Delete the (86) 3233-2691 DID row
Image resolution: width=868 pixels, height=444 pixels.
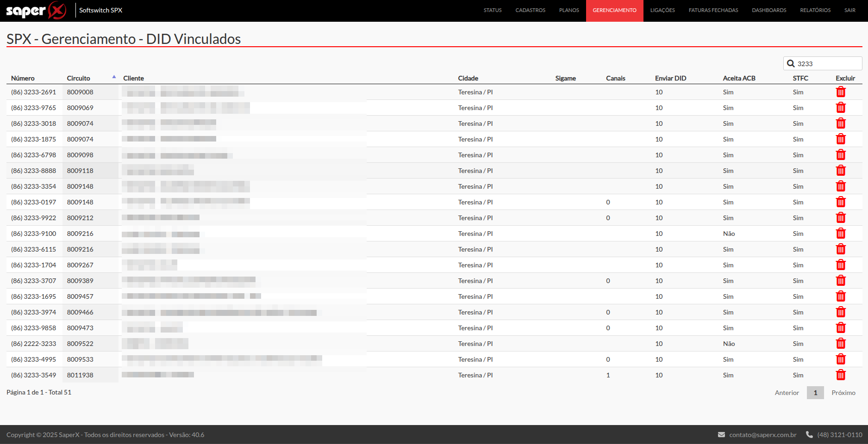pyautogui.click(x=841, y=92)
